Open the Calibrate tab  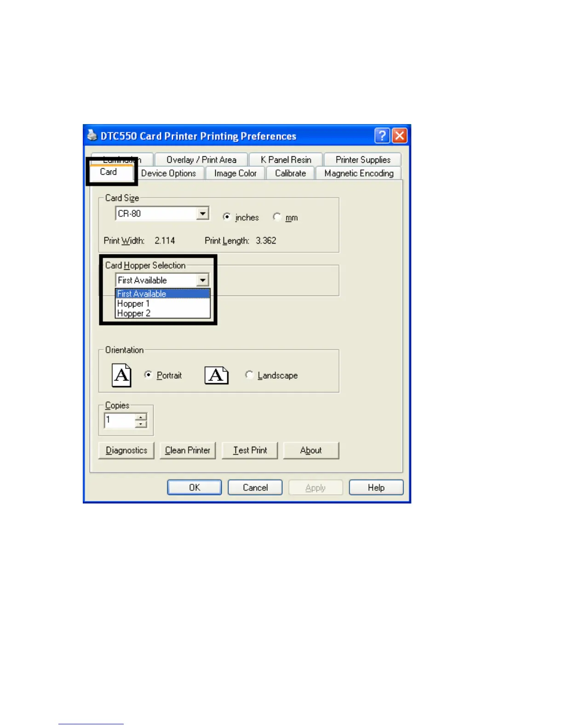pos(290,173)
